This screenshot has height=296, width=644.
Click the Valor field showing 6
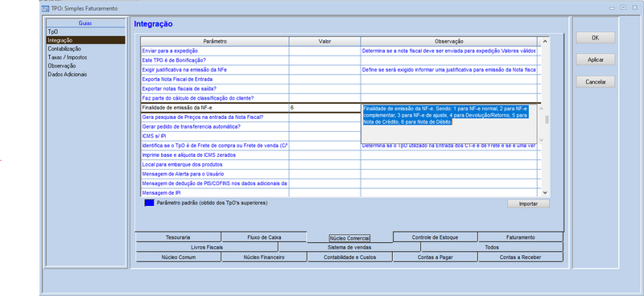pos(324,108)
